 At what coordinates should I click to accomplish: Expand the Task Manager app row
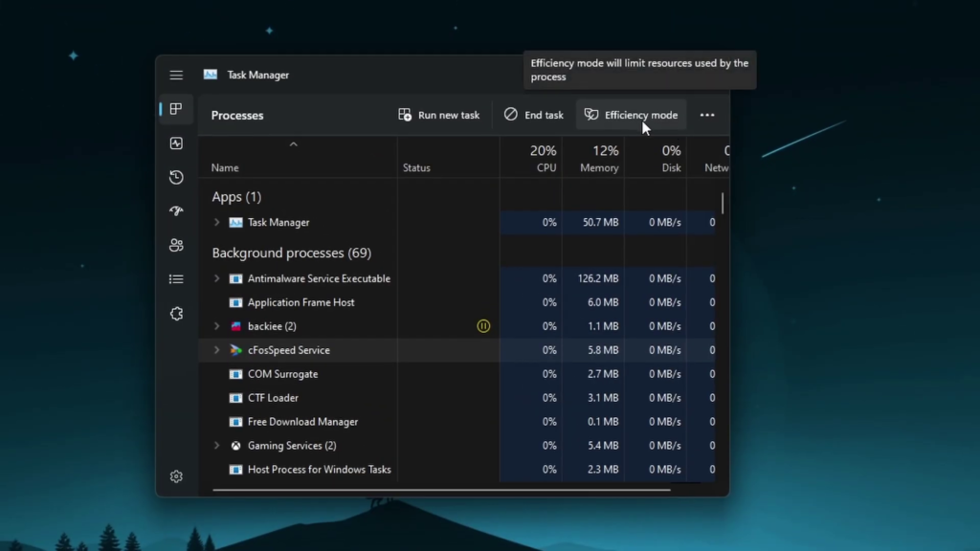pos(217,222)
